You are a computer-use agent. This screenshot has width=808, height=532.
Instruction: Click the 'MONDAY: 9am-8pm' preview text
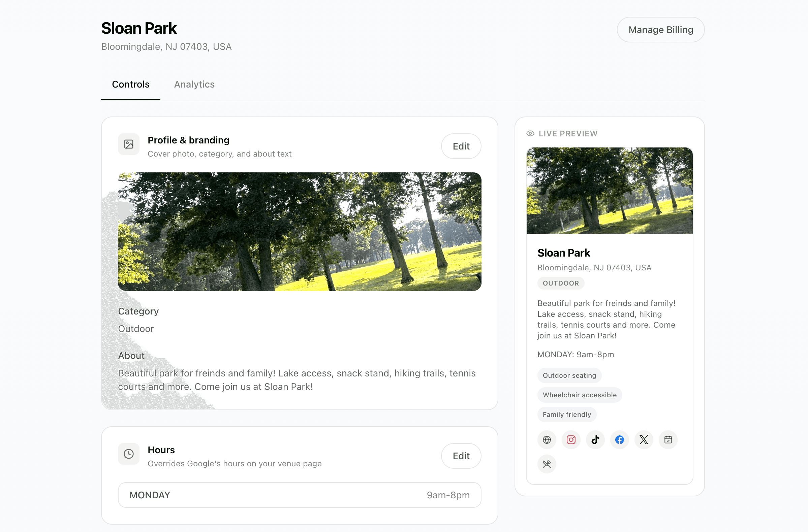coord(576,355)
